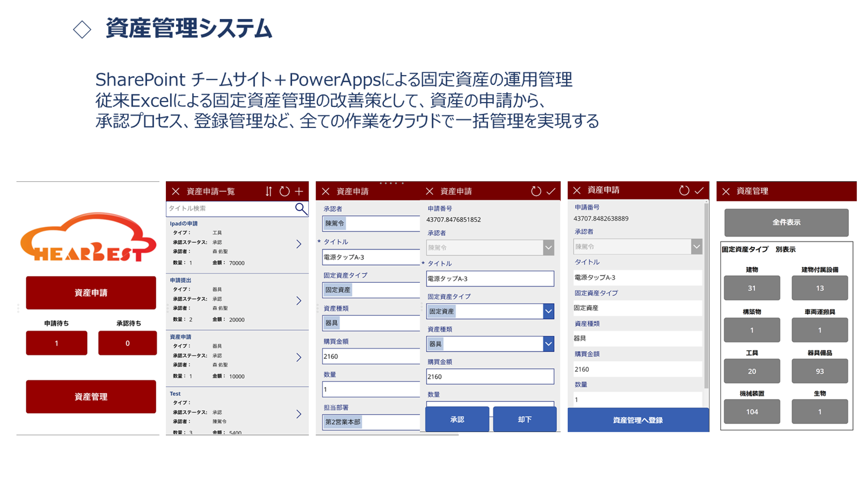This screenshot has width=868, height=481.
Task: Click Ipadの申請 list title
Action: click(184, 224)
